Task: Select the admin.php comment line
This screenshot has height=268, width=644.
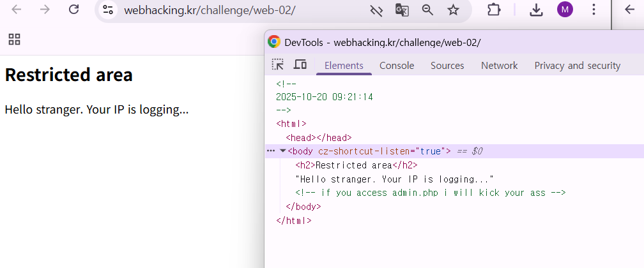Action: click(431, 193)
